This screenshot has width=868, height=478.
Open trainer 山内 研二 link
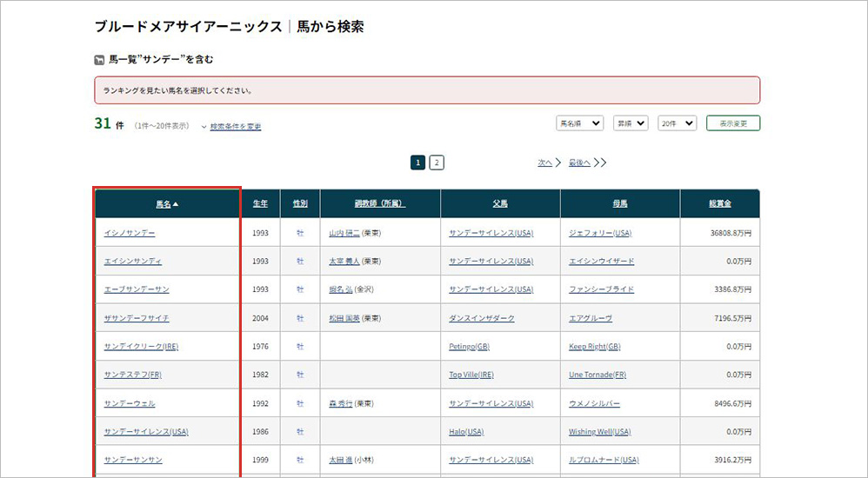tap(344, 233)
